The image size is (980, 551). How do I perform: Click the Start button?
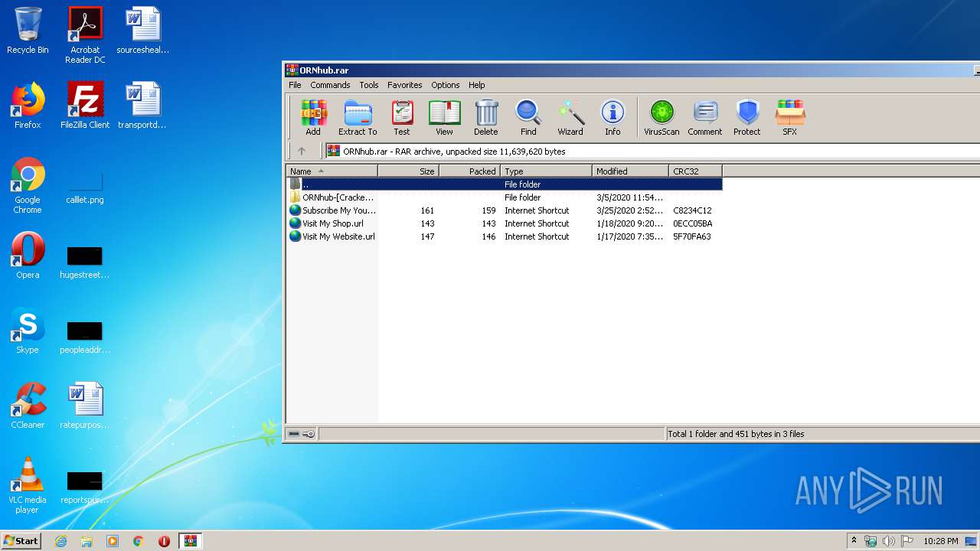point(21,541)
